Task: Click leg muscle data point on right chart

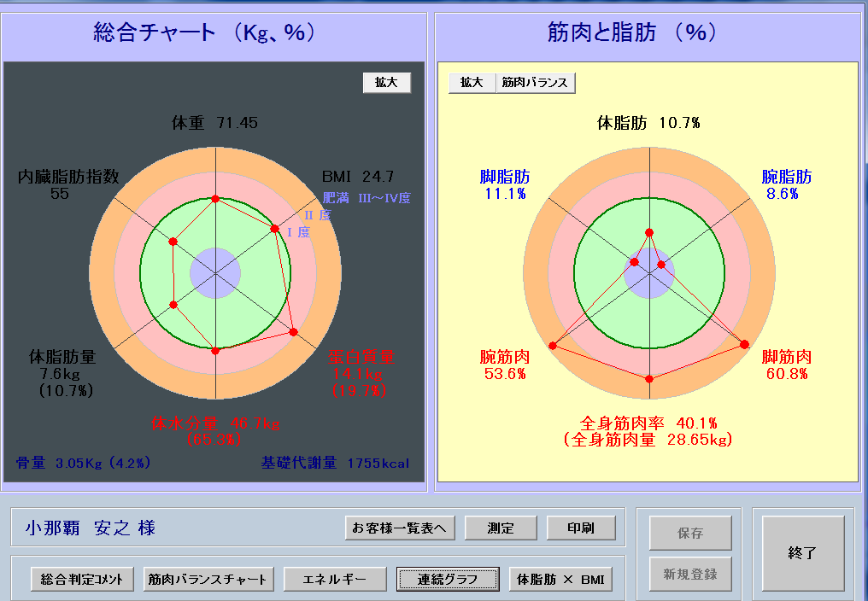Action: click(745, 345)
